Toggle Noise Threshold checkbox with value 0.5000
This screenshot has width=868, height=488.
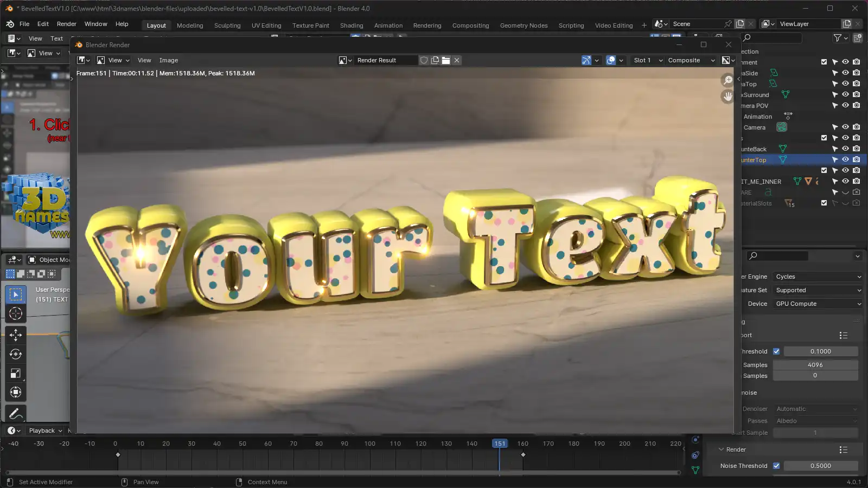pyautogui.click(x=776, y=466)
